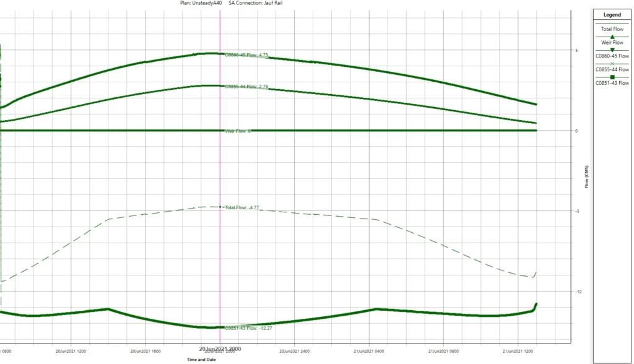Screen dimensions: 634x364
Task: Click the Total Flow: -4.77 data label
Action: click(242, 207)
